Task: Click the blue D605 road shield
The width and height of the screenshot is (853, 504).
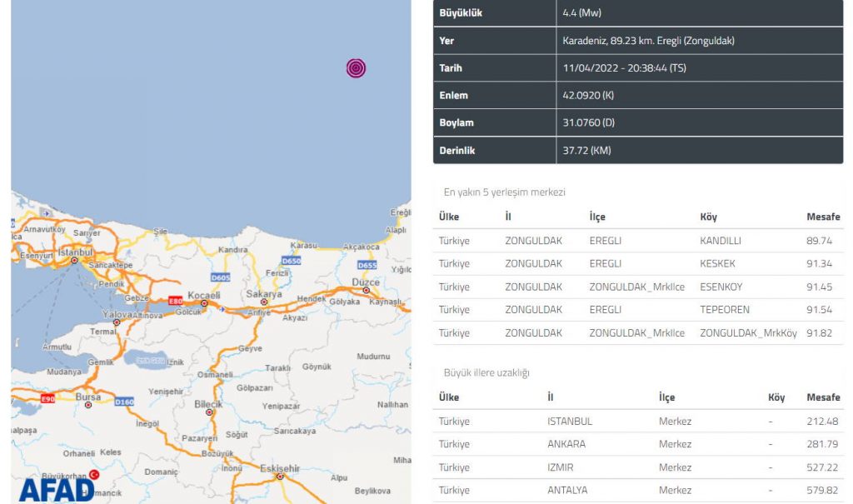Action: [x=221, y=277]
